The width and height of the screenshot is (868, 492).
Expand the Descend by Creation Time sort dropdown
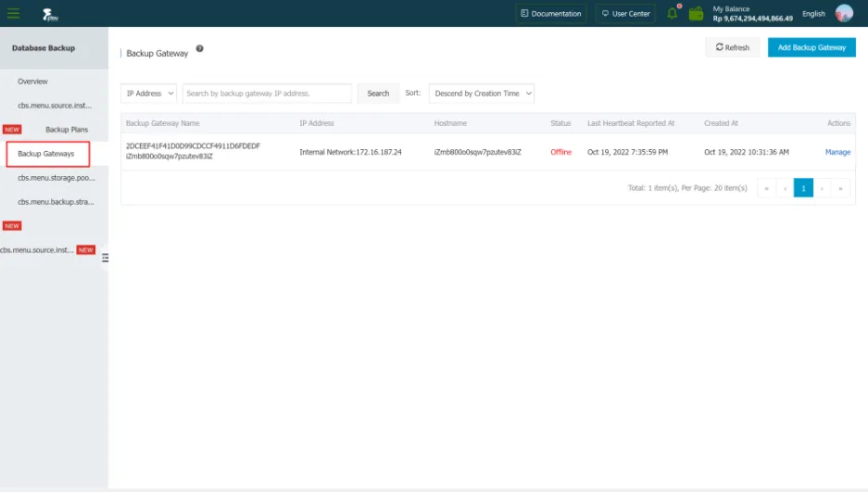point(482,94)
